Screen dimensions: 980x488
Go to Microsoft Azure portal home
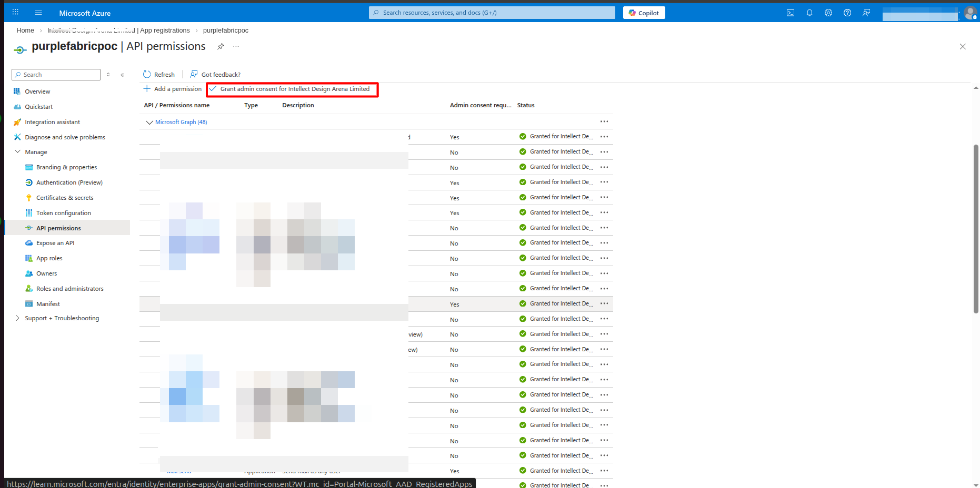(x=85, y=13)
